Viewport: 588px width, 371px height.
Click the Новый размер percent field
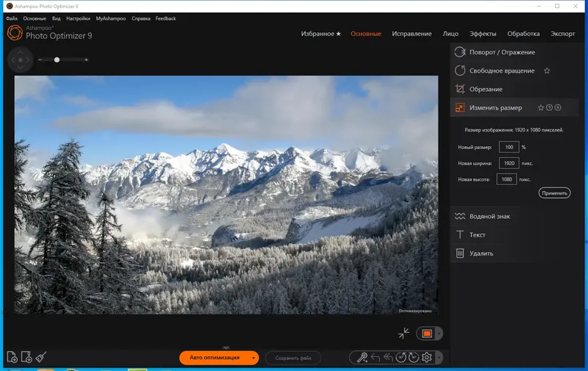(509, 147)
